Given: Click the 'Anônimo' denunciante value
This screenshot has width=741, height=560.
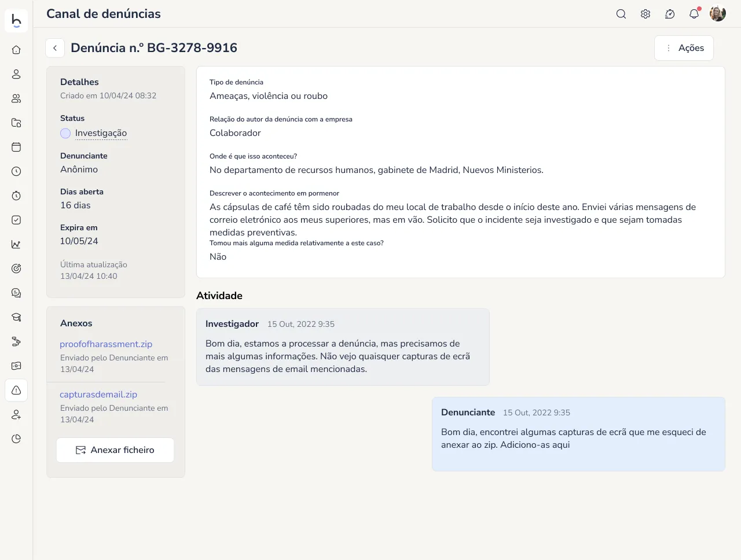Looking at the screenshot, I should click(x=79, y=170).
